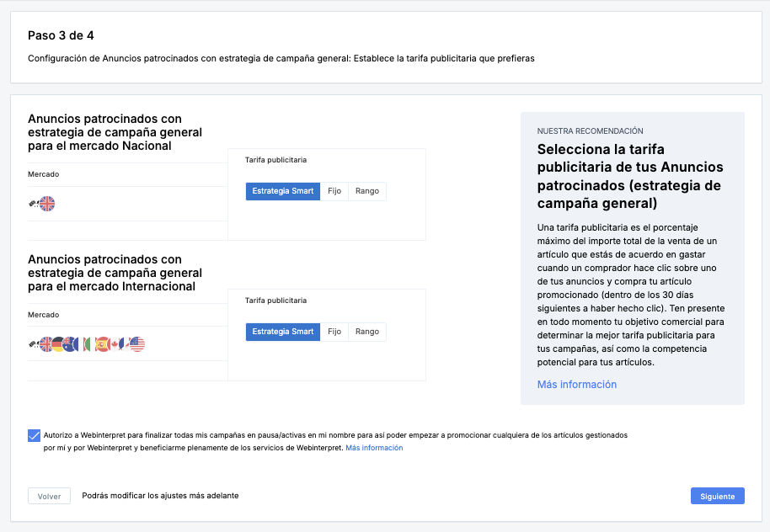Uncheck the Webinterpret authorization checkbox
The image size is (770, 532).
34,435
